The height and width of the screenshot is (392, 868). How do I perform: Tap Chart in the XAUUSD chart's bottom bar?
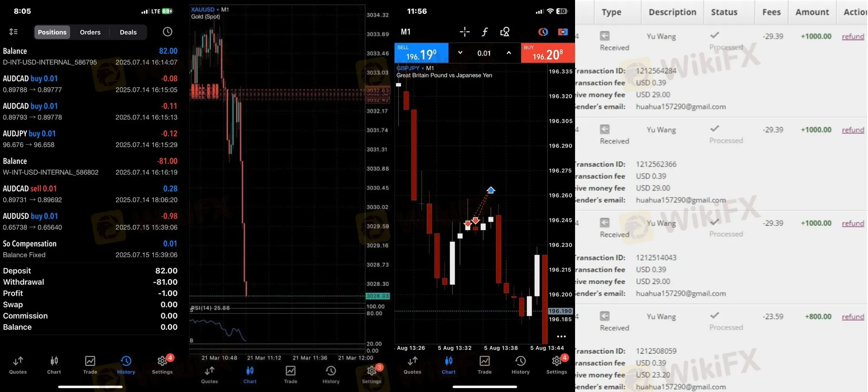(x=250, y=375)
